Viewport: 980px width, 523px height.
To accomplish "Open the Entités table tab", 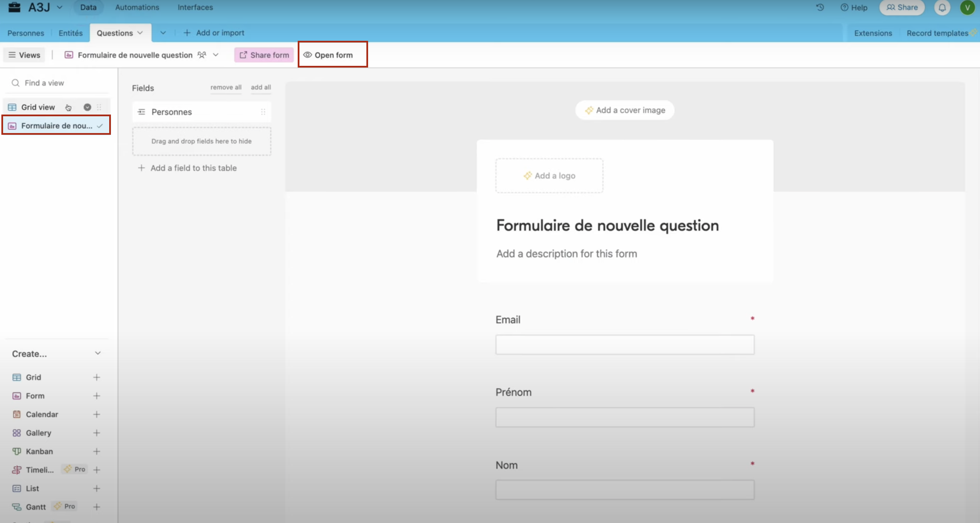I will [x=70, y=33].
